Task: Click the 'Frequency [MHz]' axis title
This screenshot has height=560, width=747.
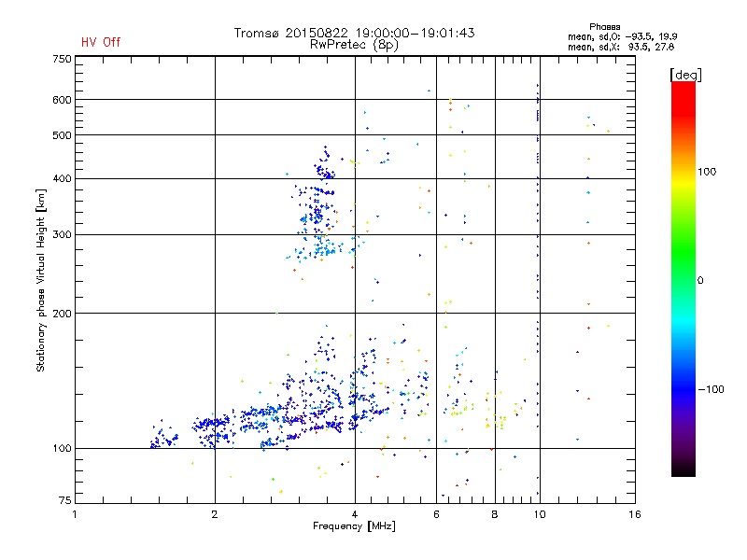Action: [354, 526]
